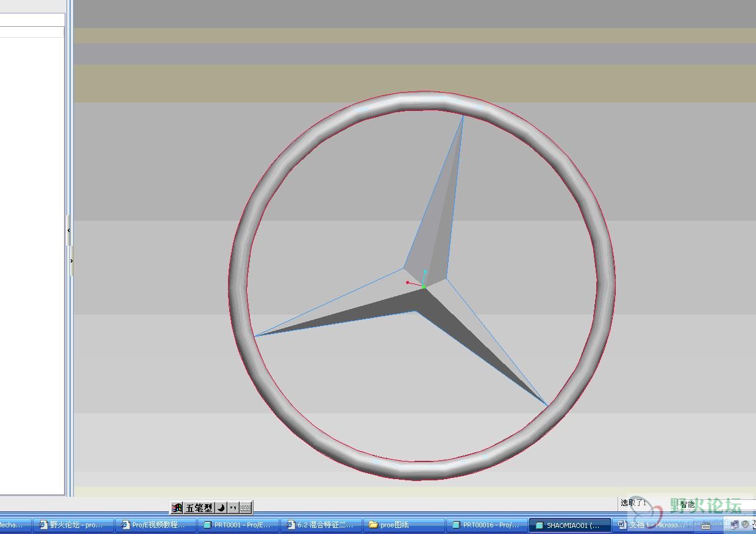The height and width of the screenshot is (534, 756).
Task: Open the proe图纸 folder taskbar button
Action: click(404, 525)
